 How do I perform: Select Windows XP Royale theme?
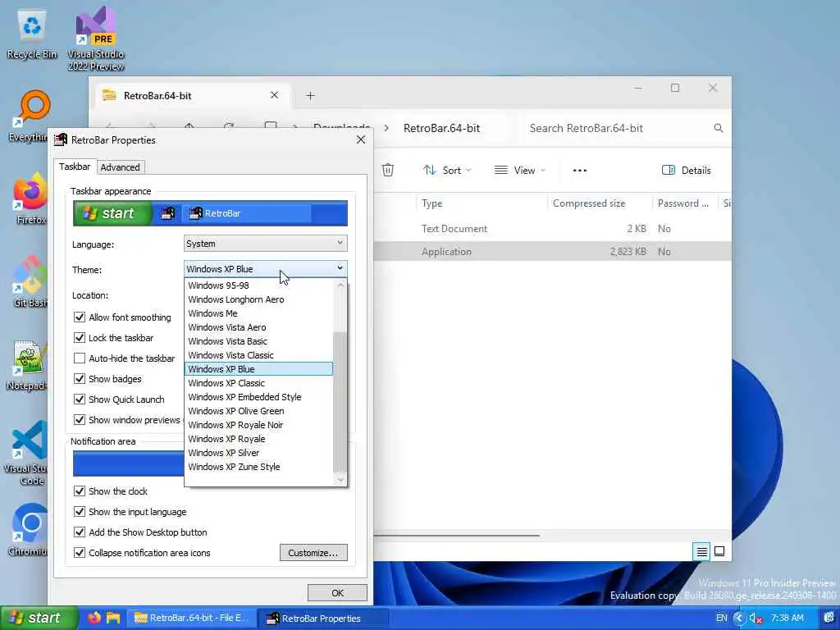point(258,439)
